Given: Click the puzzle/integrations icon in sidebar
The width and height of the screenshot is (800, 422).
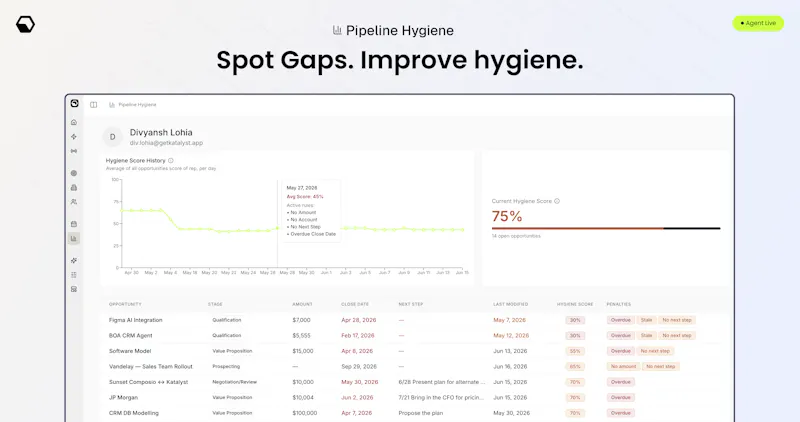Looking at the screenshot, I should [74, 261].
